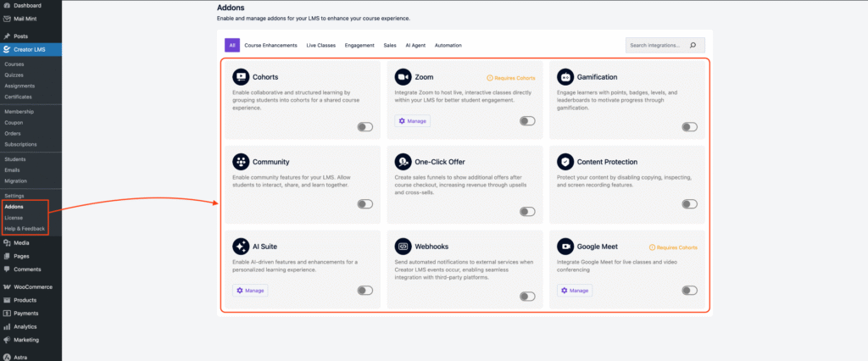Click the Payments dollar icon

click(7, 314)
